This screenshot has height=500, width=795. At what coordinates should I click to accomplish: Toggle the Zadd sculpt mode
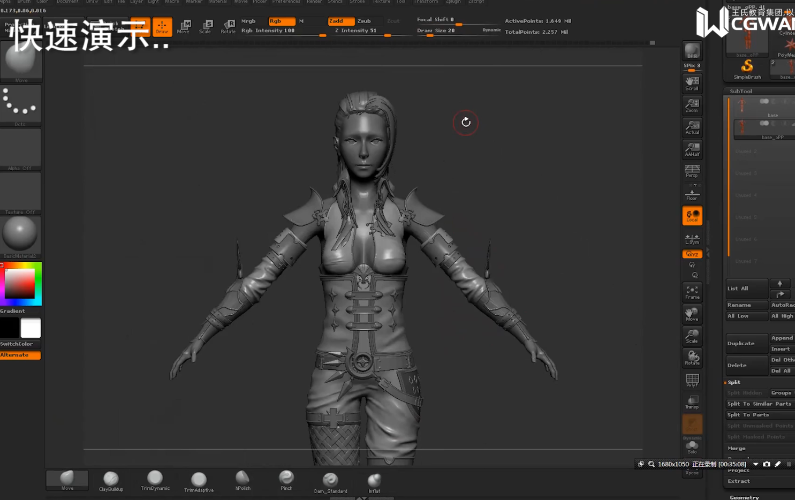tap(340, 20)
